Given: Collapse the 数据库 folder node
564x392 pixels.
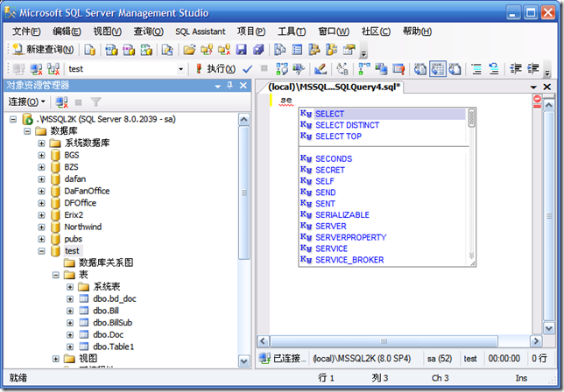Looking at the screenshot, I should (x=27, y=131).
